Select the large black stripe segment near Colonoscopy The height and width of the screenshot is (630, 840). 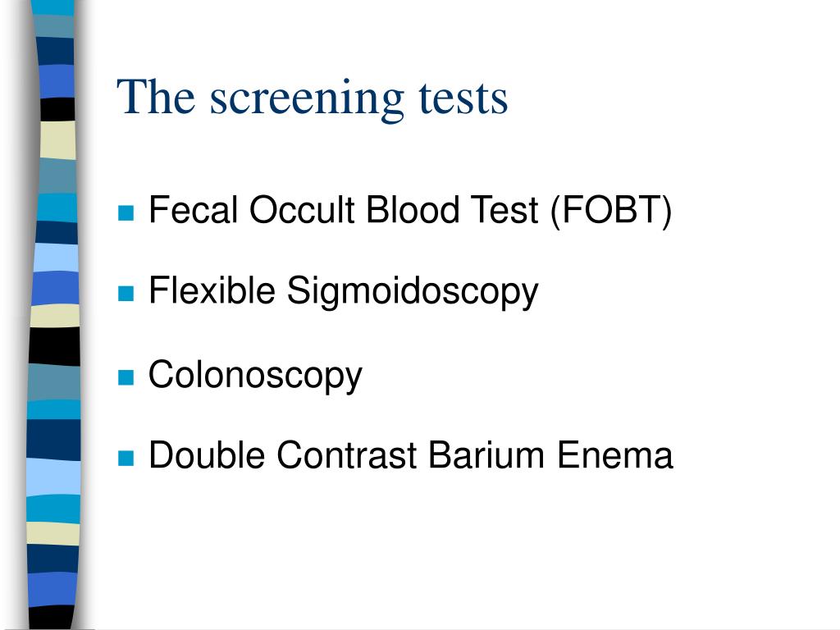[54, 346]
